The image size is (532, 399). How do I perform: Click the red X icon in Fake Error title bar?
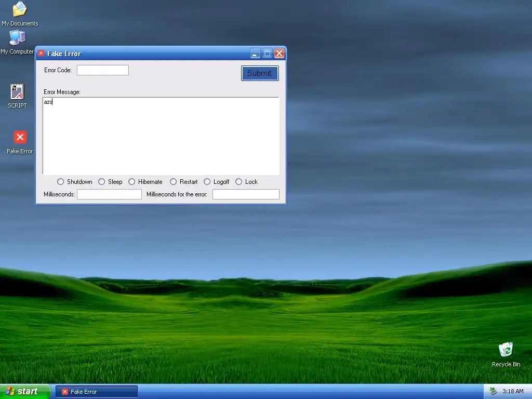coord(41,54)
